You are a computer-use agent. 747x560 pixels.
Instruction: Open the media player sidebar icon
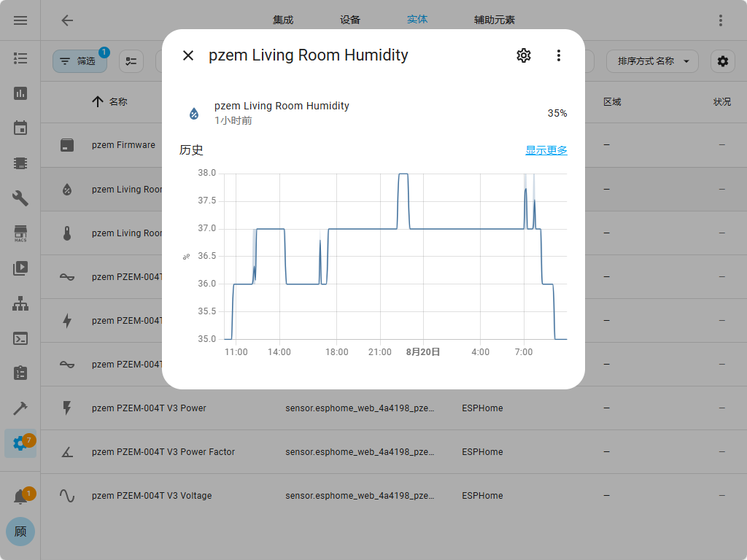pos(20,268)
